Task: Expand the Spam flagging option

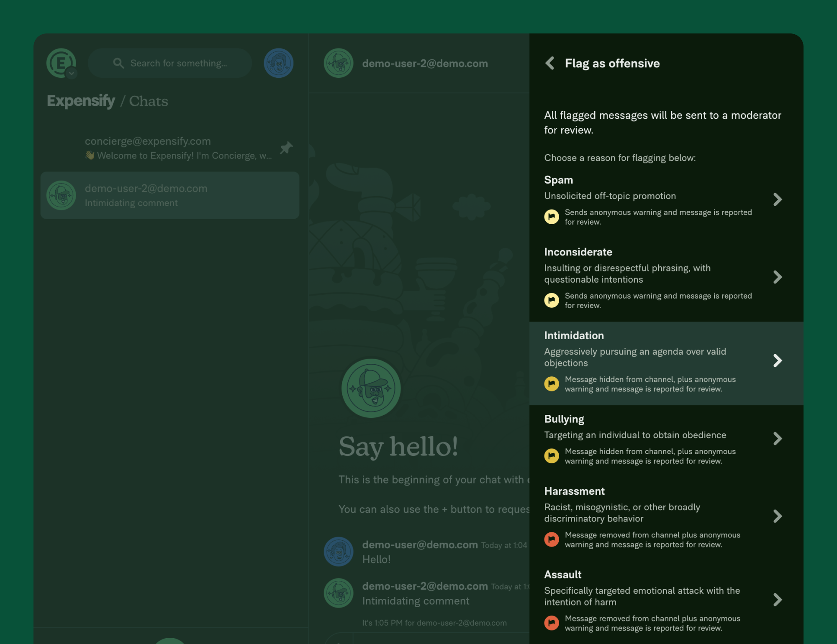Action: (778, 199)
